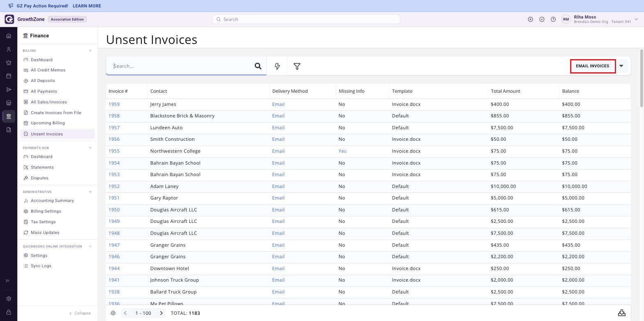Click the magnifier search icon in the list toolbar
The height and width of the screenshot is (321, 644).
click(258, 66)
